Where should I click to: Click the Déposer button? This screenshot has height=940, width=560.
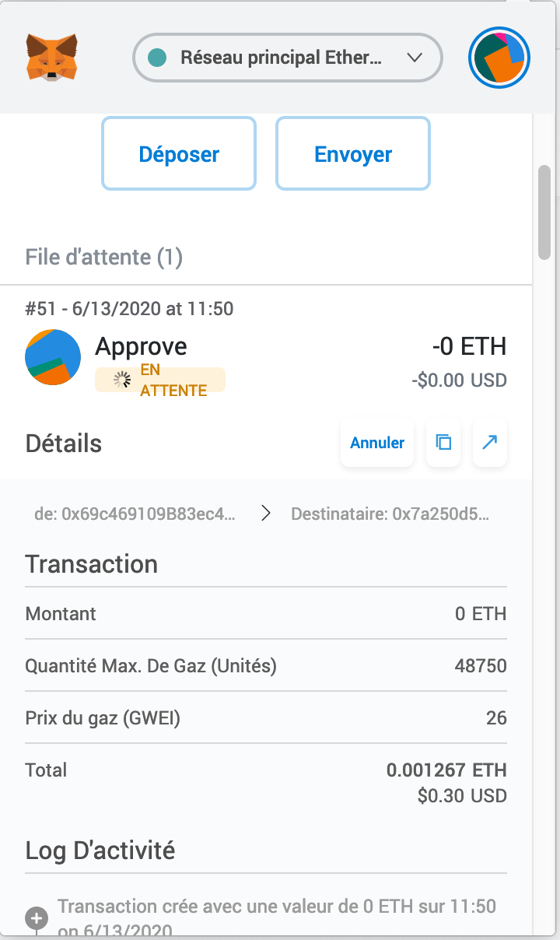coord(179,153)
